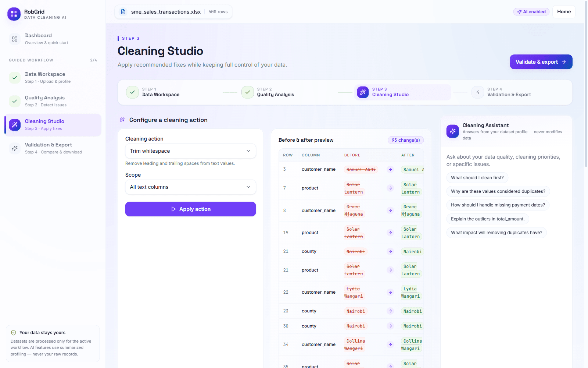Open the Cleaning action dropdown showing Trim whitespace
The width and height of the screenshot is (588, 368).
[190, 151]
